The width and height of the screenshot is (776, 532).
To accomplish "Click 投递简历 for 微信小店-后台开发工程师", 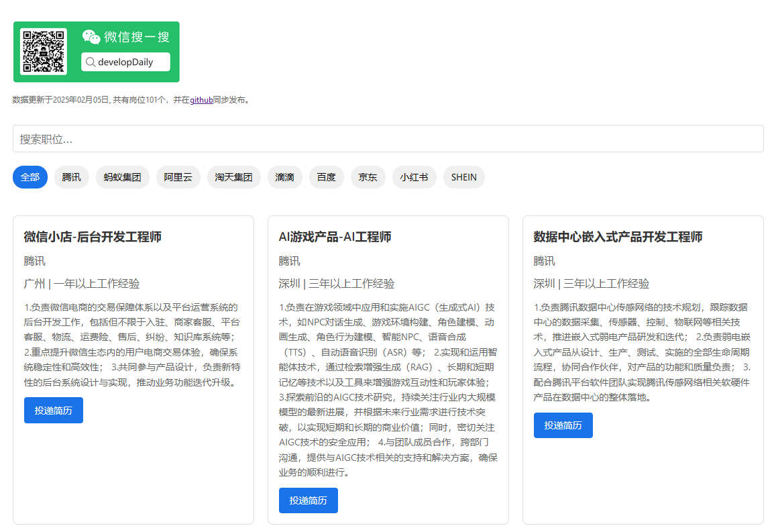I will tap(54, 411).
